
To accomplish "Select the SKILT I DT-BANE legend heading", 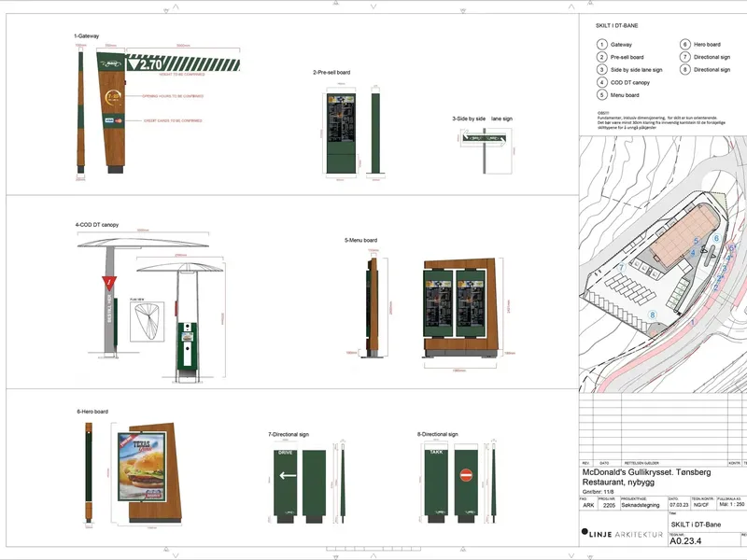I will tap(616, 26).
